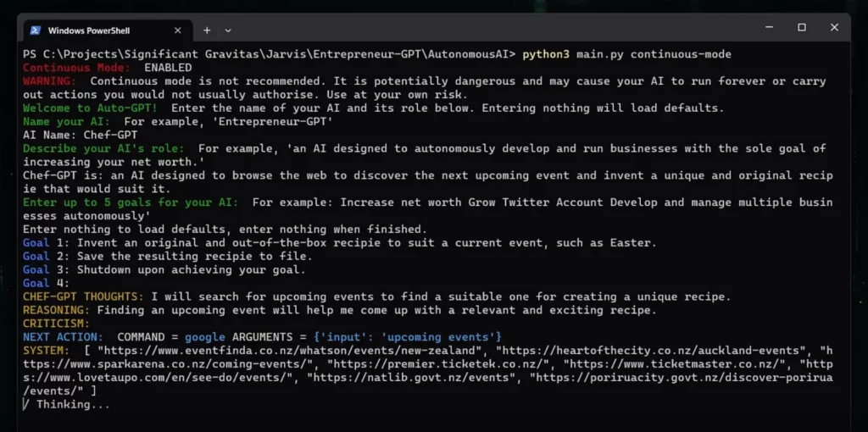Click the PowerShell icon in the tab

point(35,30)
